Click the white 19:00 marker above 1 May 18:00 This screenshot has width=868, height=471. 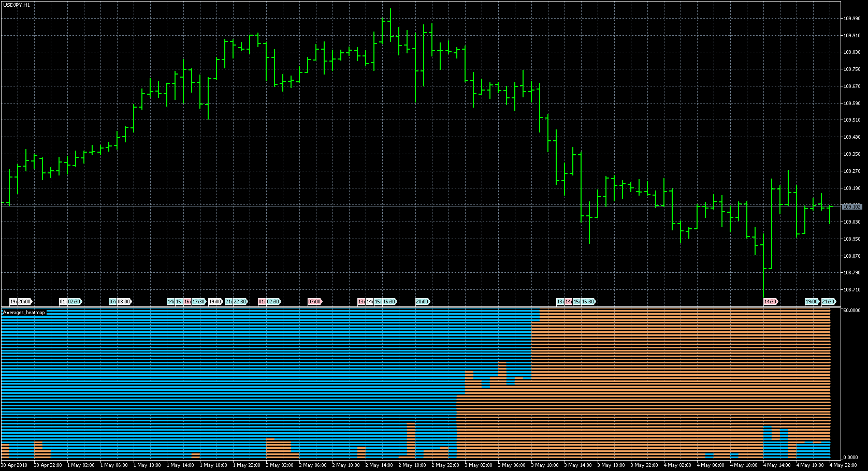pyautogui.click(x=215, y=301)
